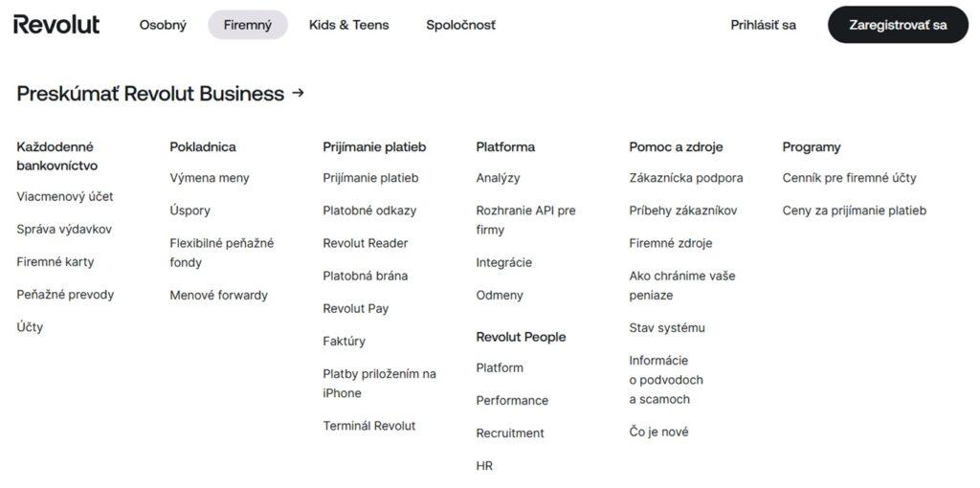Open Firemné karty page
980x488 pixels.
[x=56, y=261]
